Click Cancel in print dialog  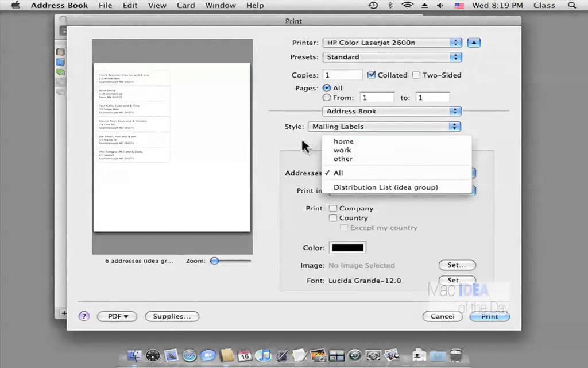point(443,316)
